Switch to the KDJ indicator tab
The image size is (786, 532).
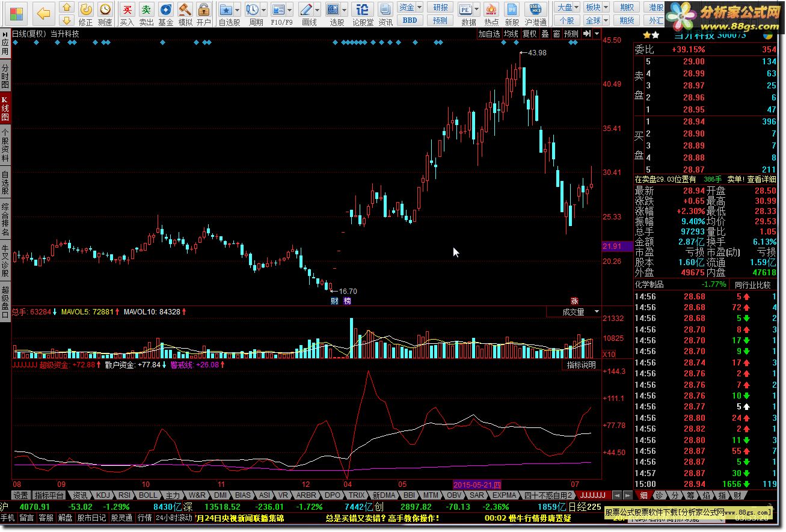pos(103,495)
